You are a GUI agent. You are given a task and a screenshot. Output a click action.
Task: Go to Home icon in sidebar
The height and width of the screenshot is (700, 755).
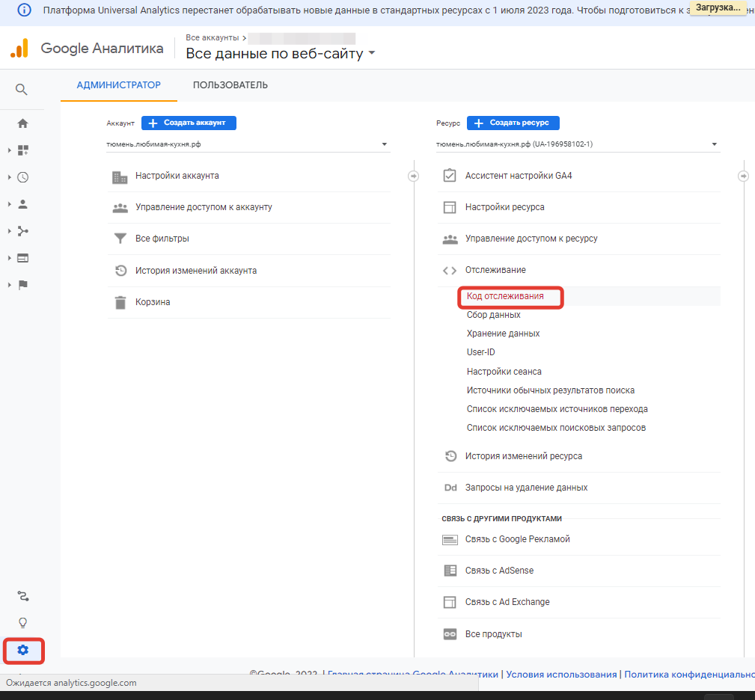(x=22, y=123)
